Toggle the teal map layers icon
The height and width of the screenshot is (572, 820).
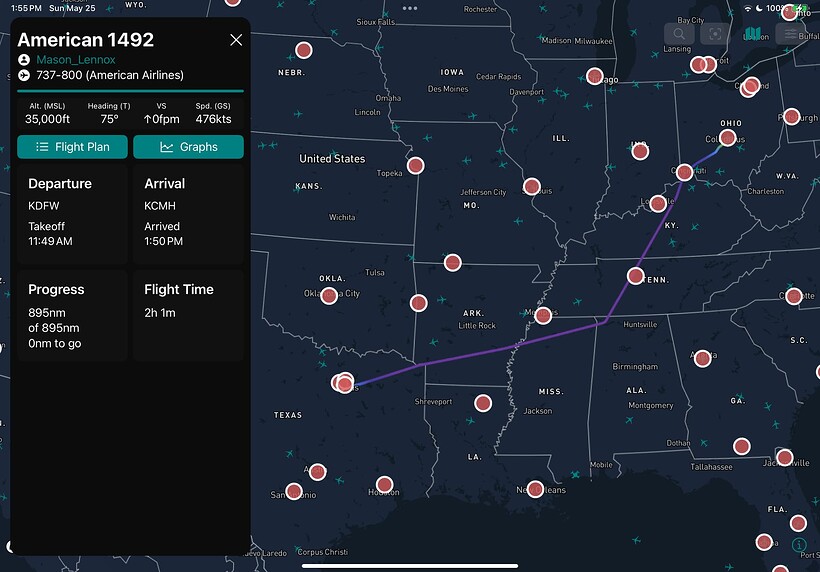coord(751,34)
